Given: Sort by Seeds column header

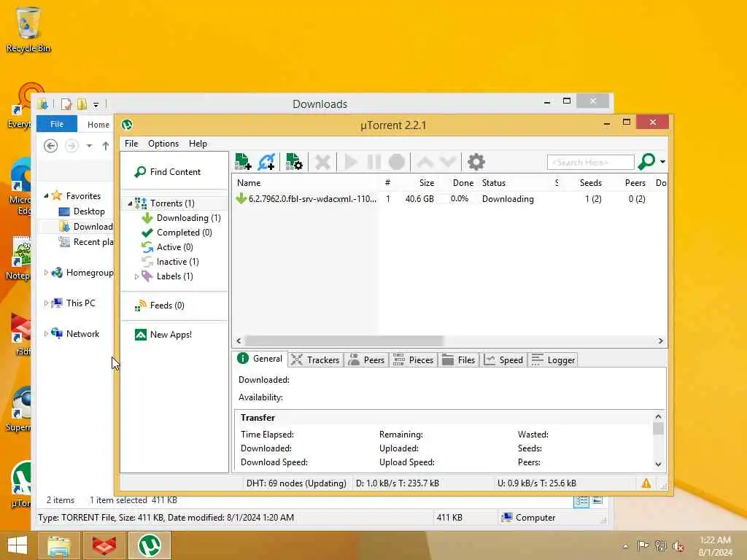Looking at the screenshot, I should tap(590, 183).
